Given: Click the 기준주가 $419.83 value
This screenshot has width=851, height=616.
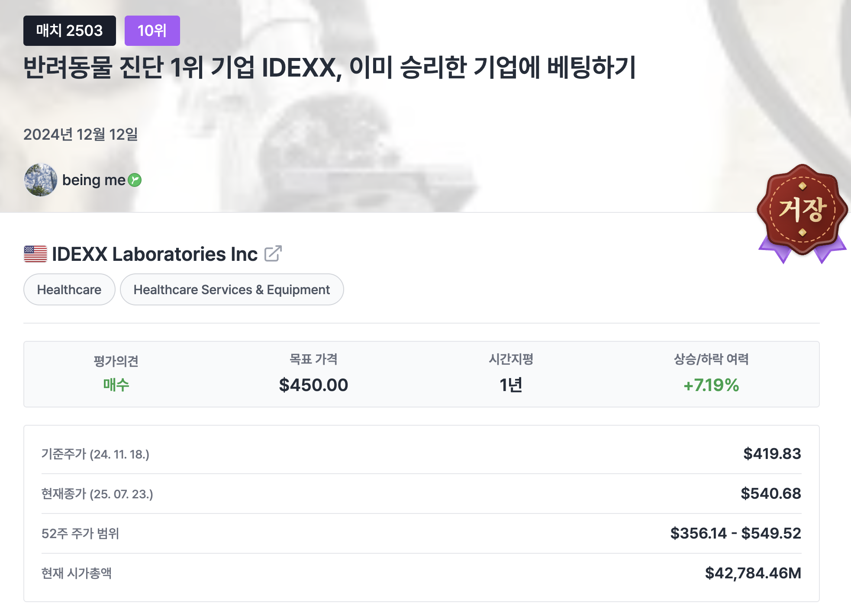Looking at the screenshot, I should (x=772, y=453).
